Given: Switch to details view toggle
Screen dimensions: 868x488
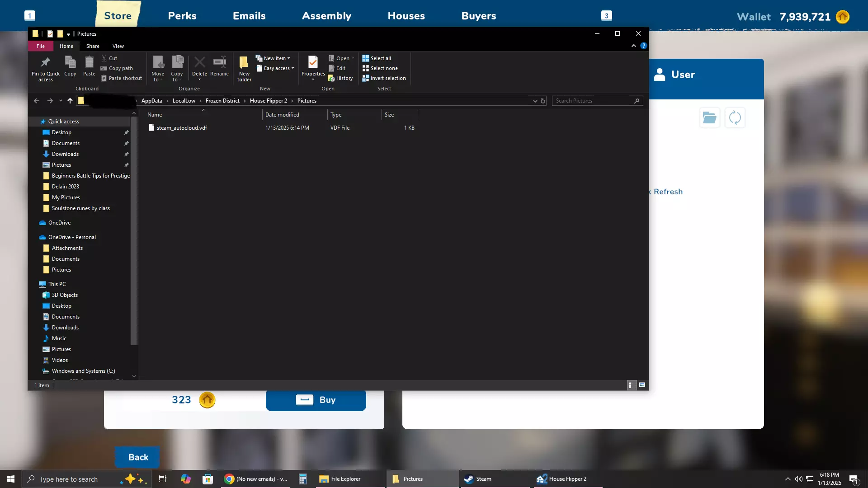Looking at the screenshot, I should [630, 385].
